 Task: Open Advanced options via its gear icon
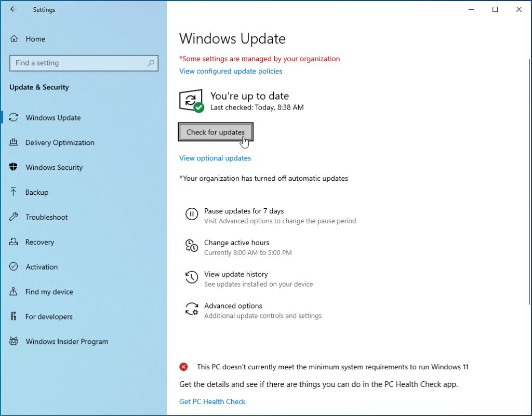pos(192,310)
